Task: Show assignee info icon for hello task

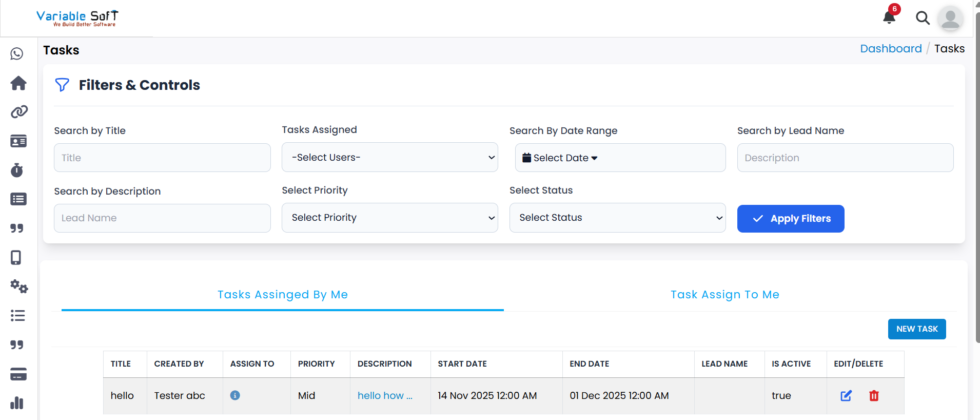Action: tap(235, 395)
